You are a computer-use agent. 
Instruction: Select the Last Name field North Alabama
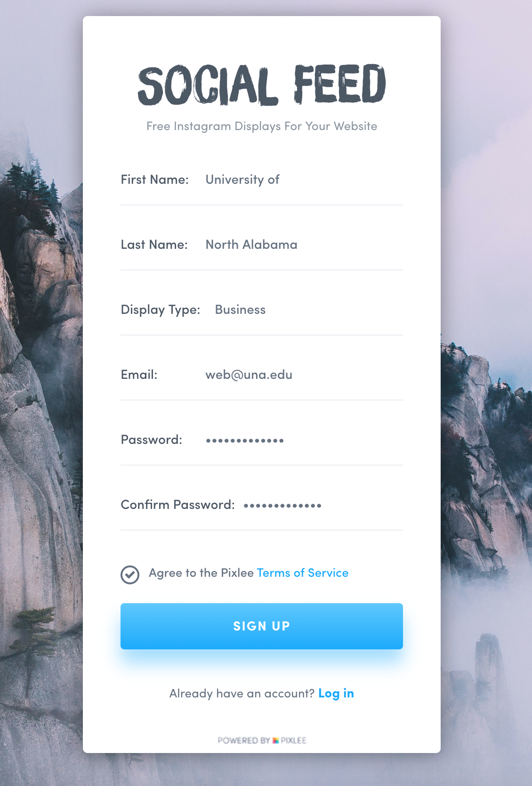tap(304, 245)
